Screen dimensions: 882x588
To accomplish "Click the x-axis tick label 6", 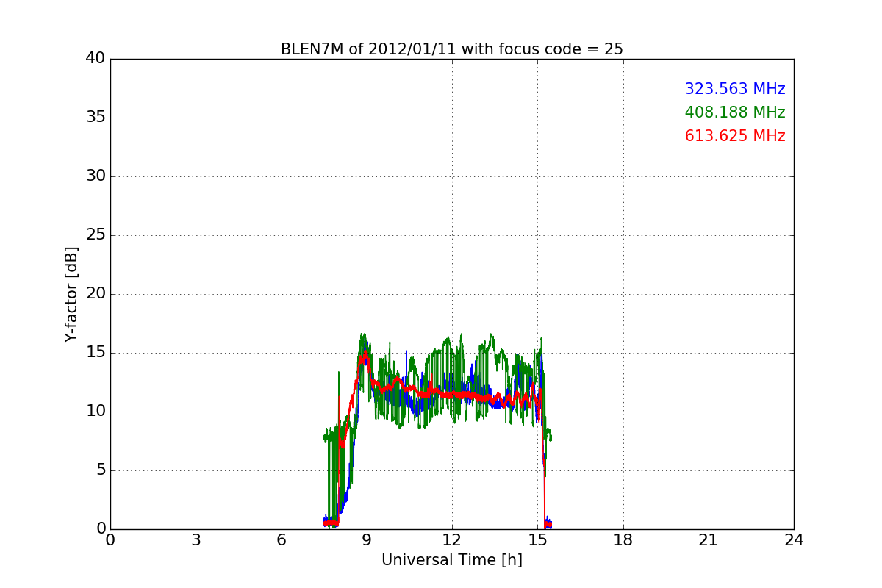I will point(281,540).
